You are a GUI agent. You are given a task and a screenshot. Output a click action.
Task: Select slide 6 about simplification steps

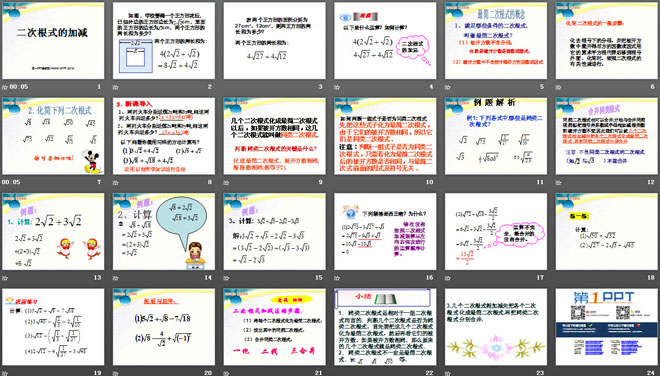click(607, 41)
